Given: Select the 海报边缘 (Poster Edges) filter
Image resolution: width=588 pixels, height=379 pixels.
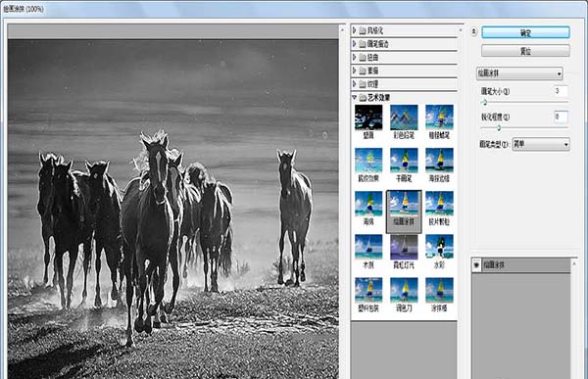Looking at the screenshot, I should (x=439, y=161).
